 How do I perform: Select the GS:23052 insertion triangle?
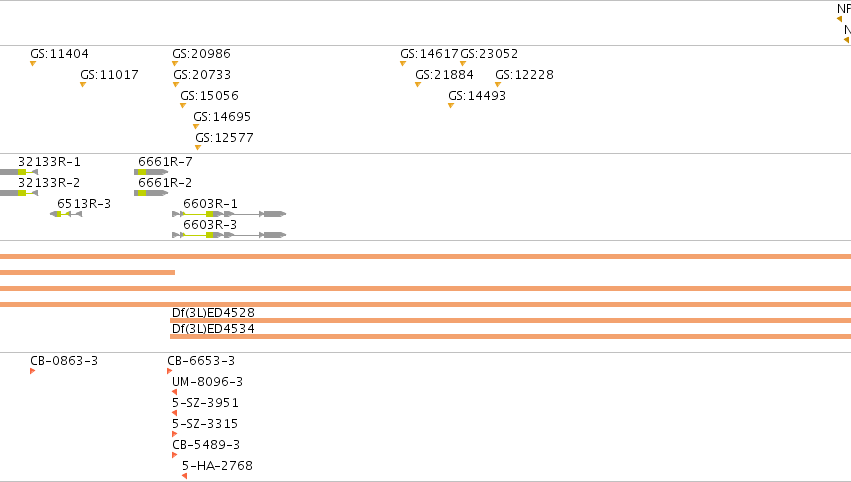(x=463, y=64)
